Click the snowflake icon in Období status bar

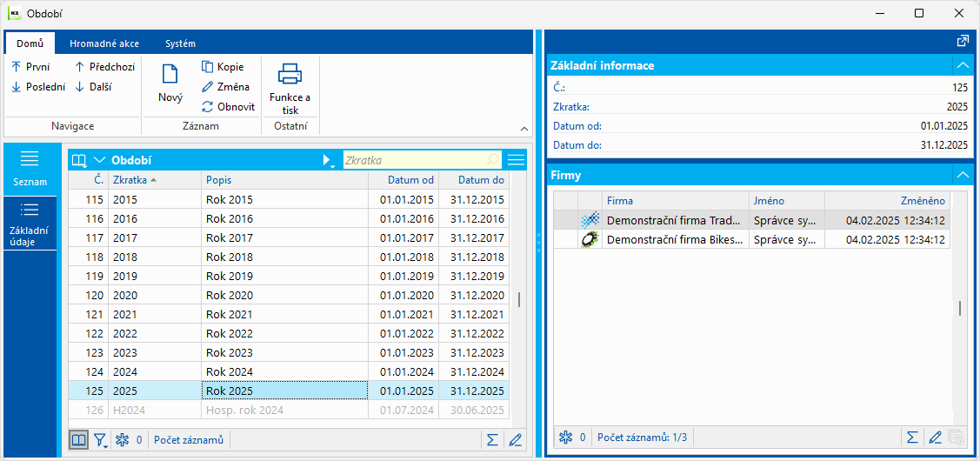tap(123, 440)
